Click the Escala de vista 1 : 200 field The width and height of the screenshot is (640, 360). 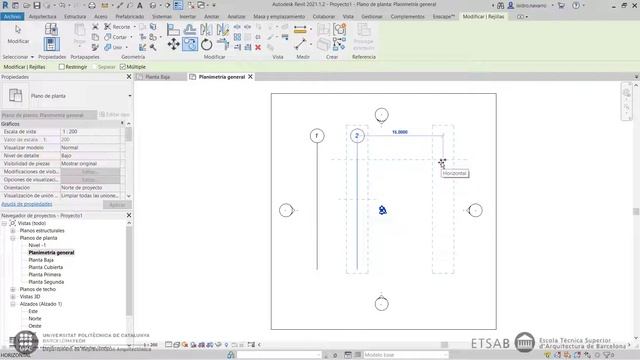coord(90,131)
